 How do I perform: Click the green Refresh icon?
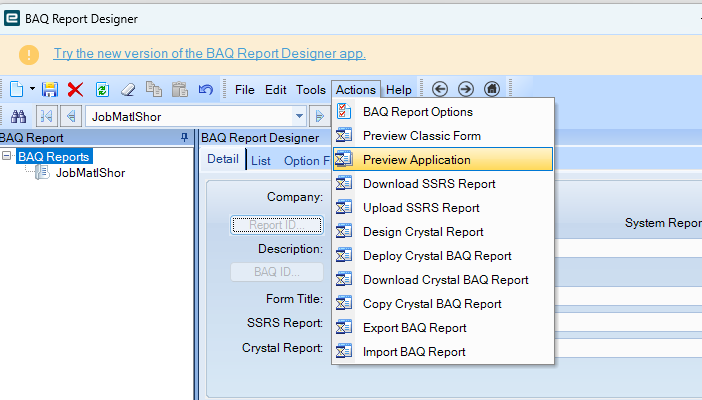[x=101, y=89]
